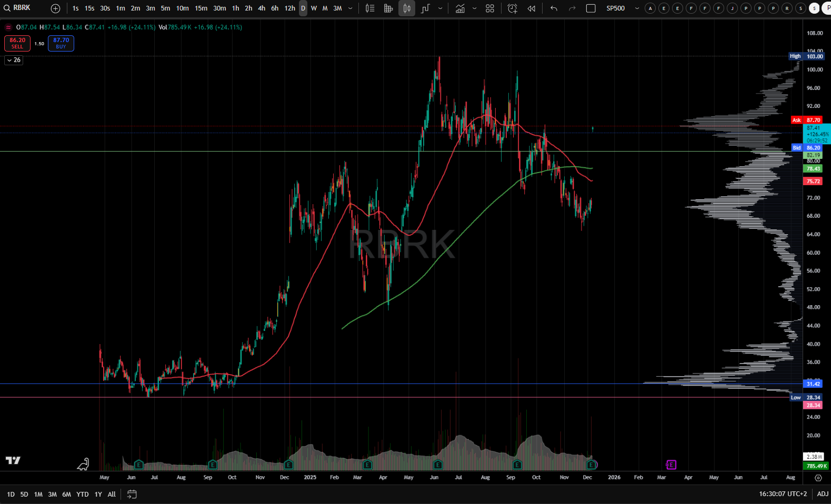This screenshot has width=831, height=504.
Task: Click the add symbol plus icon
Action: [55, 8]
